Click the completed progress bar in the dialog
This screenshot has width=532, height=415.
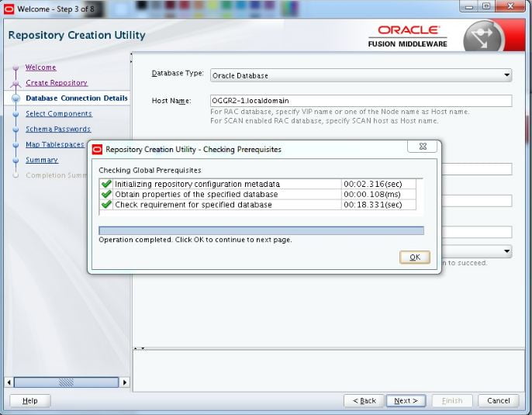261,230
